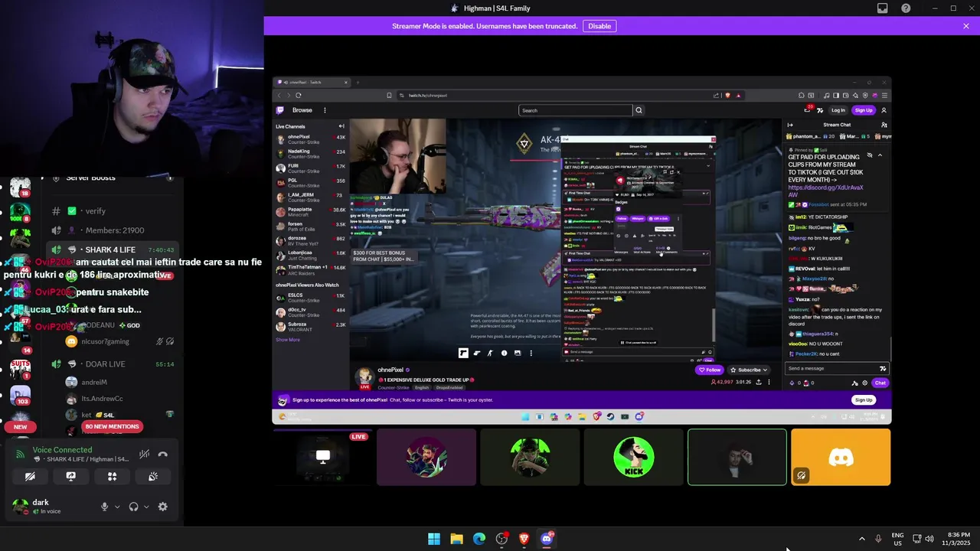Click the Twitch search box in stream
The height and width of the screenshot is (551, 980).
[576, 110]
